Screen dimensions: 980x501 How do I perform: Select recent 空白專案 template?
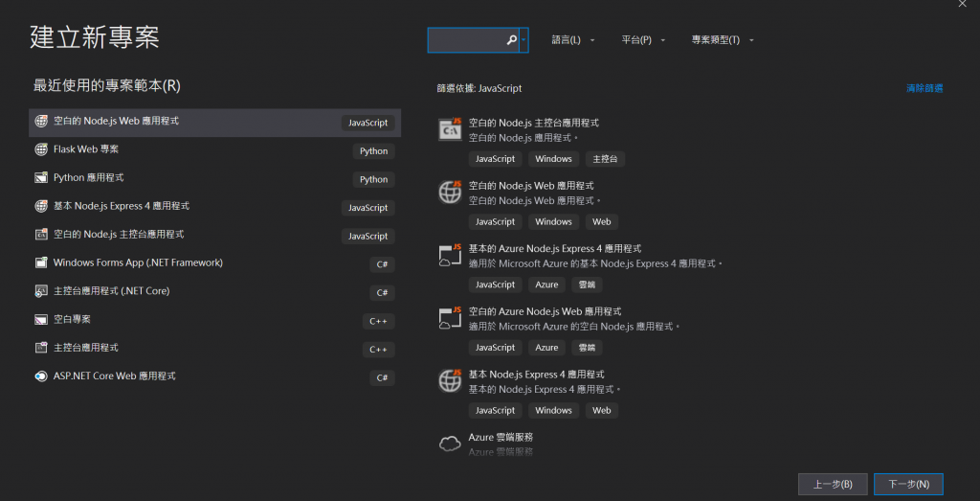point(215,321)
